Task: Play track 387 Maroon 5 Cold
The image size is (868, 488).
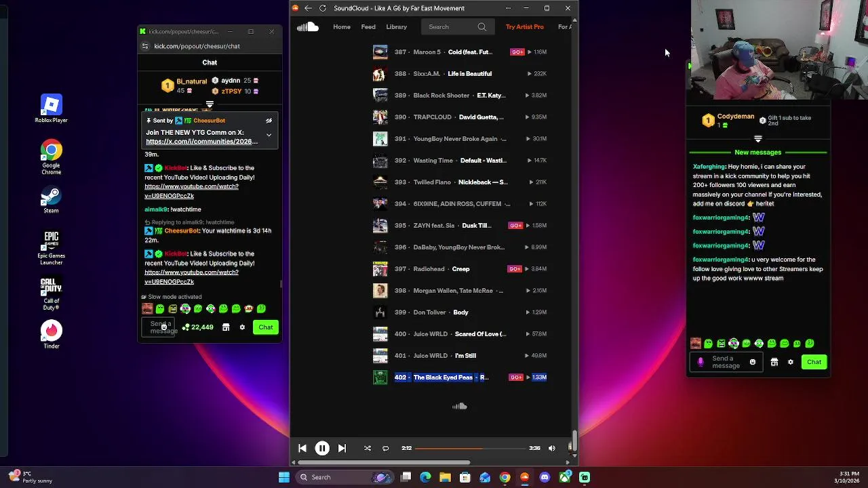Action: 460,52
